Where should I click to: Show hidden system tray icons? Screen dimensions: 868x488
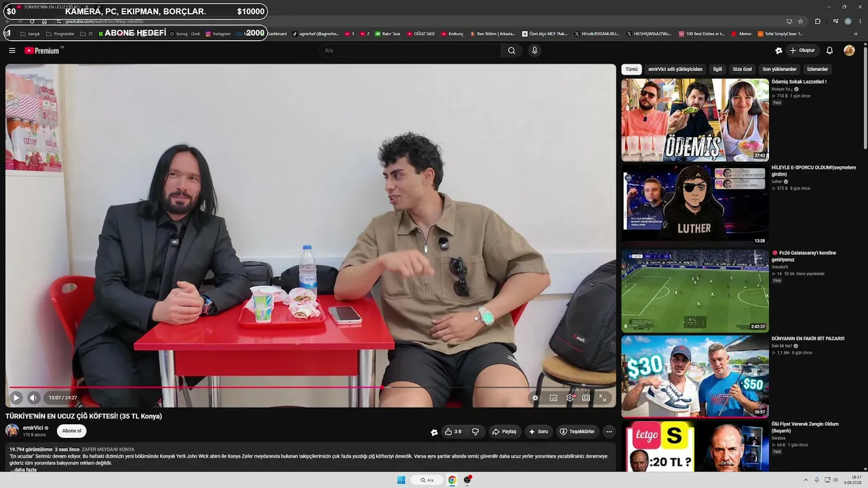coord(805,480)
